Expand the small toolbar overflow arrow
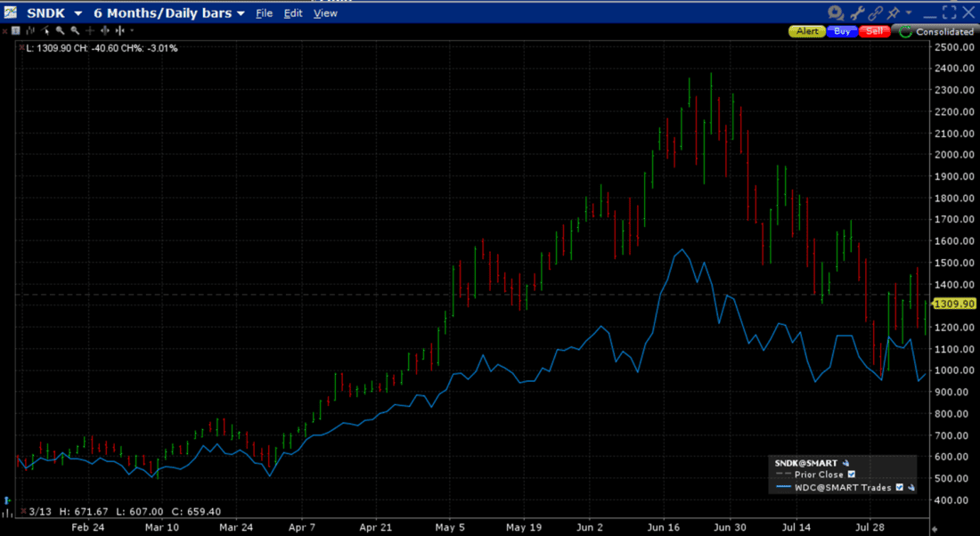 tap(132, 30)
